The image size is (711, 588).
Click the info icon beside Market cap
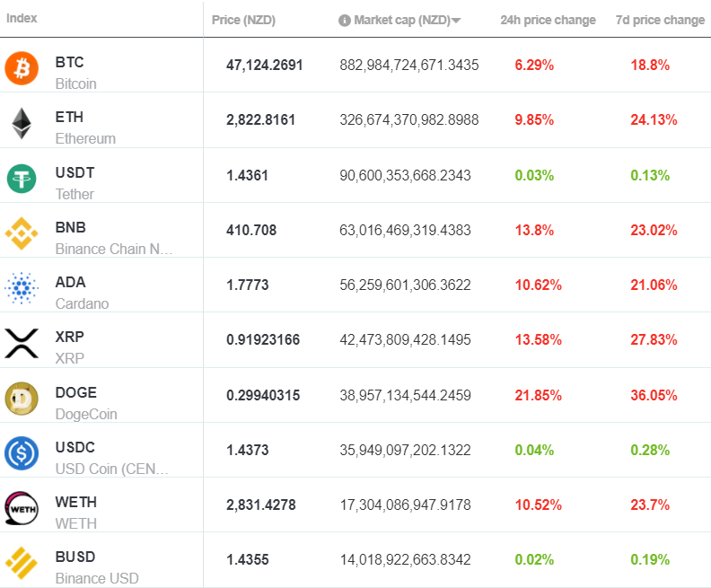pos(345,21)
